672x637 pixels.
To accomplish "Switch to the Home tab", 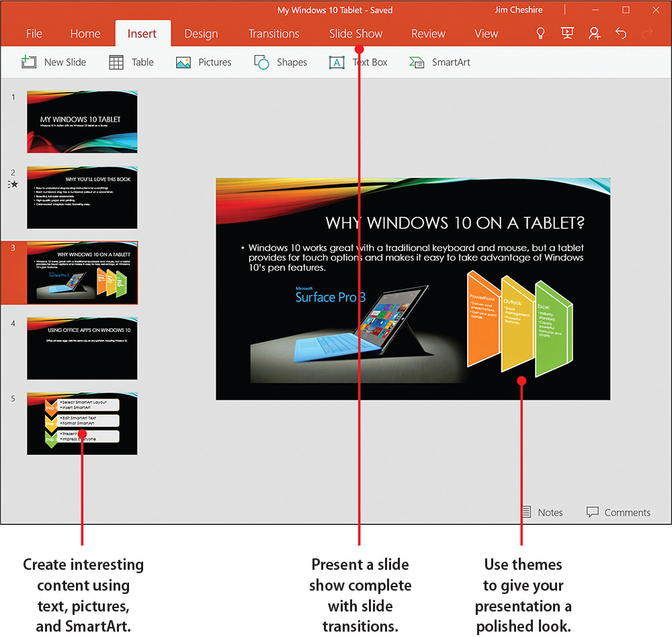I will pyautogui.click(x=85, y=34).
